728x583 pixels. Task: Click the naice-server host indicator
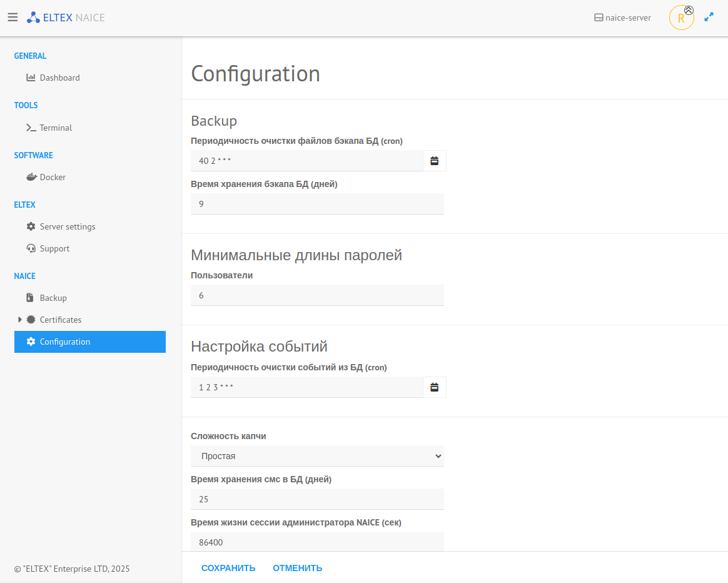[x=622, y=18]
